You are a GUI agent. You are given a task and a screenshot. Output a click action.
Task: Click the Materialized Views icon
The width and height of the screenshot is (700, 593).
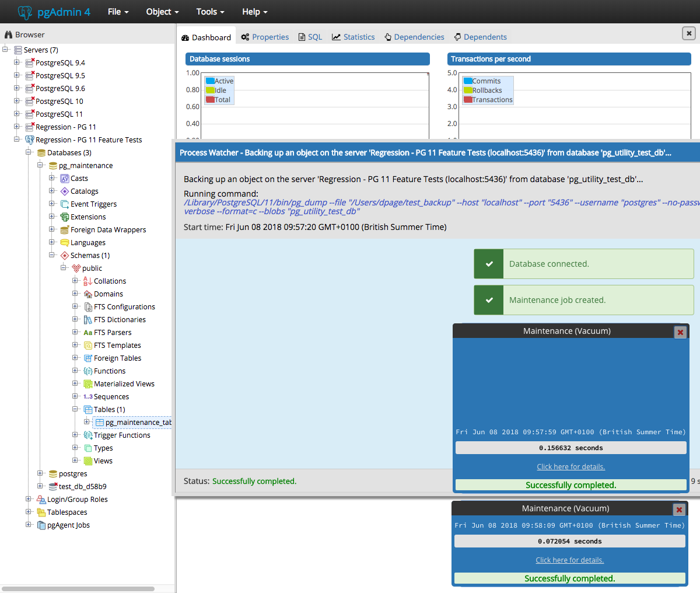click(88, 384)
